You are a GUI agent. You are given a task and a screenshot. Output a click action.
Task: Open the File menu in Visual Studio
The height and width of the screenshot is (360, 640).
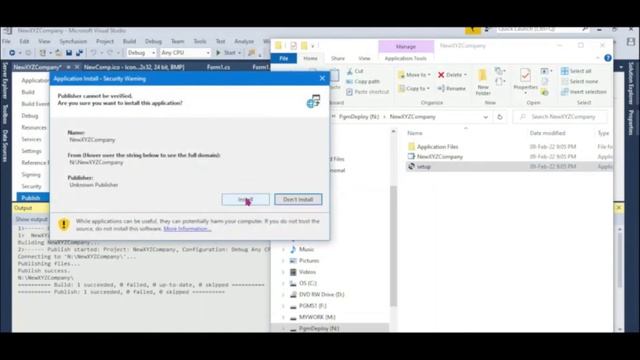[7, 41]
